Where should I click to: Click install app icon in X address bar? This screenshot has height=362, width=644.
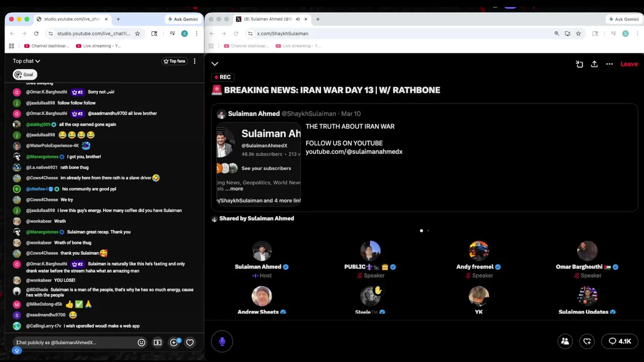click(x=568, y=34)
